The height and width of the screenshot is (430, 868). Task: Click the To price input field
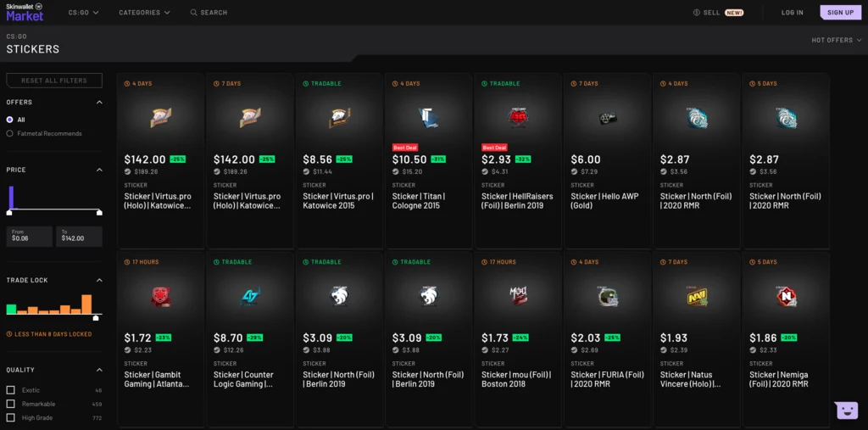pyautogui.click(x=79, y=236)
